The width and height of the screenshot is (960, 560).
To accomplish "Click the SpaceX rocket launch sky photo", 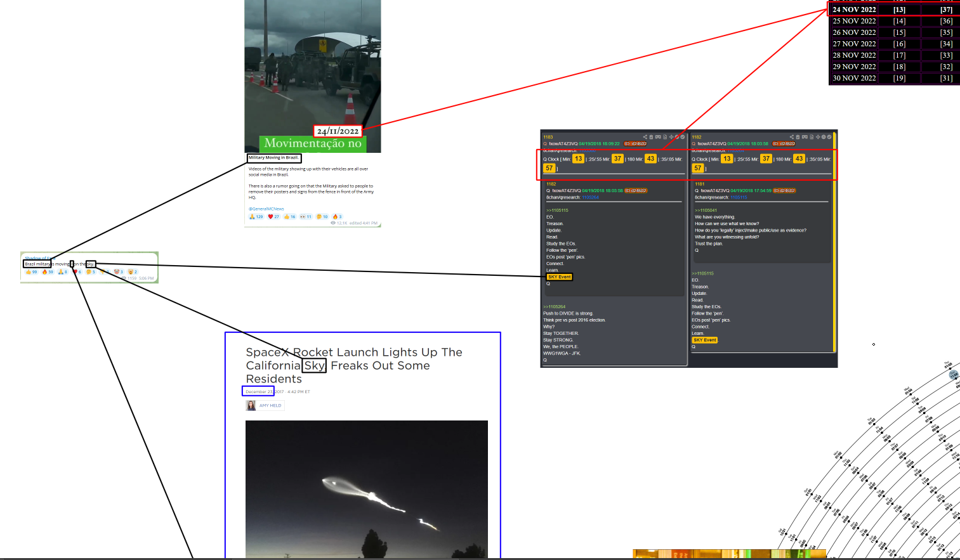I will point(367,489).
